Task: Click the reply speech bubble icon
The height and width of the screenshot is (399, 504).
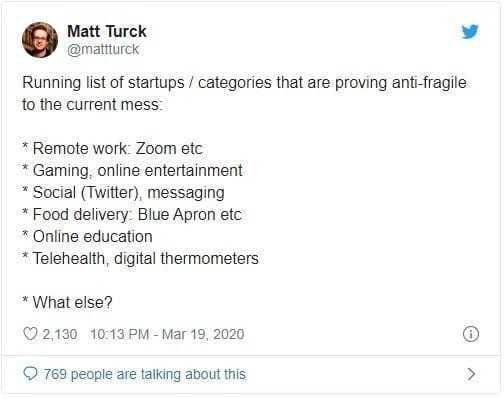Action: (x=30, y=374)
